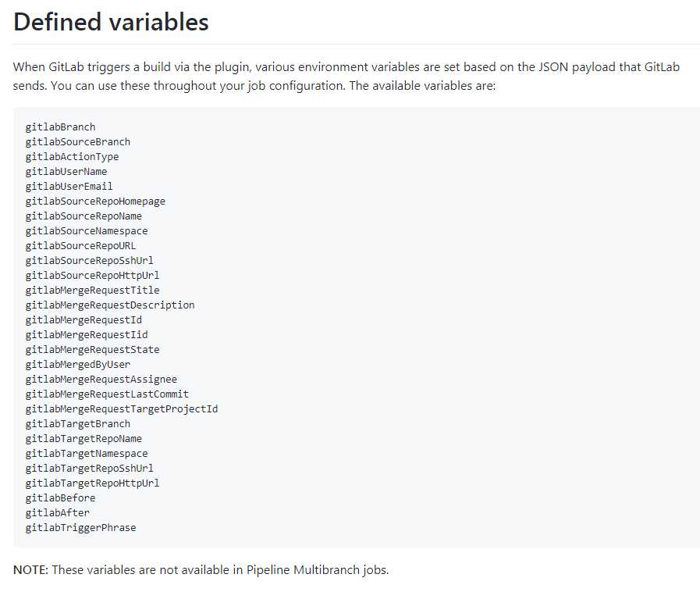The image size is (700, 592).
Task: Click the gitlabTriggerPhrase entry
Action: pos(81,528)
